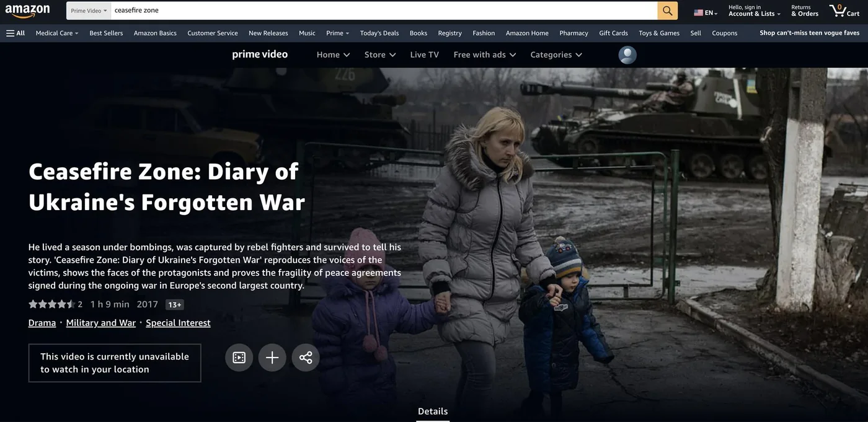Open the Drama genre link
Screen dimensions: 868x422
pos(42,323)
